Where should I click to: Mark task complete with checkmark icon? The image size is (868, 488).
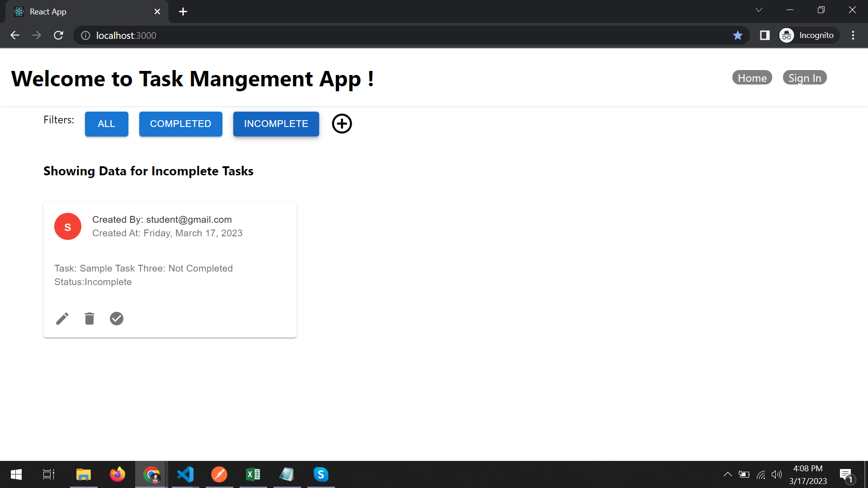click(117, 319)
